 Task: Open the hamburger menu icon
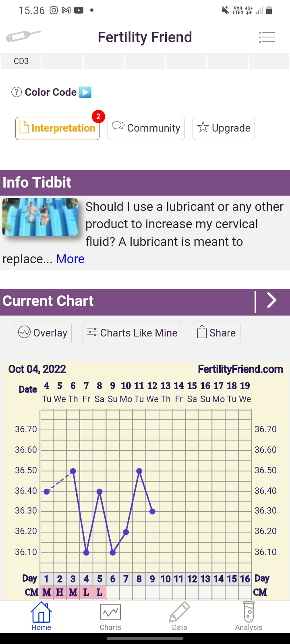(267, 37)
